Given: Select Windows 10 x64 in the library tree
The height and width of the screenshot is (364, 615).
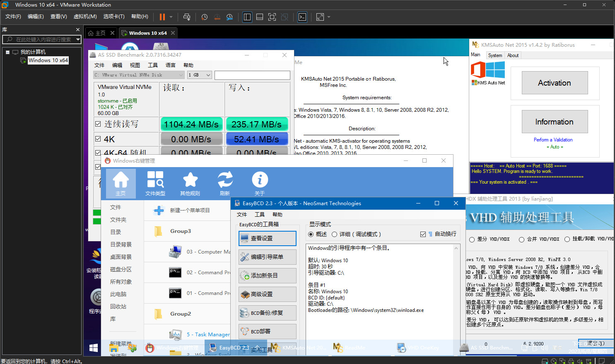Looking at the screenshot, I should (x=48, y=60).
